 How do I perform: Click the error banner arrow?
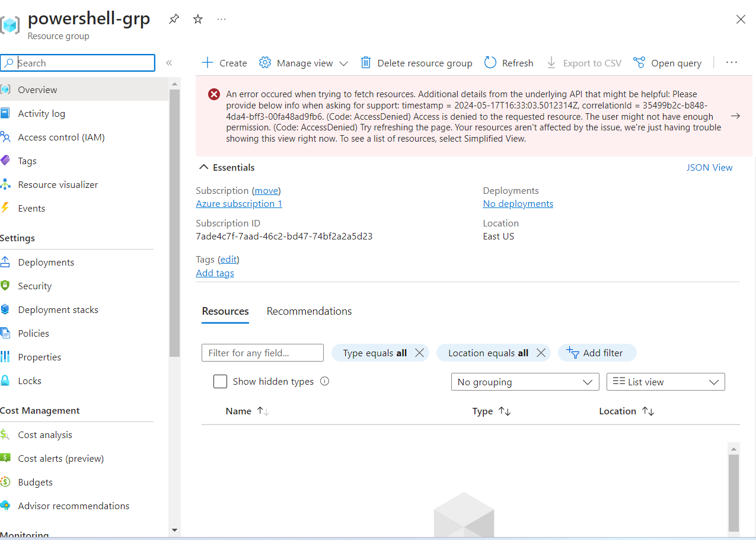point(735,116)
